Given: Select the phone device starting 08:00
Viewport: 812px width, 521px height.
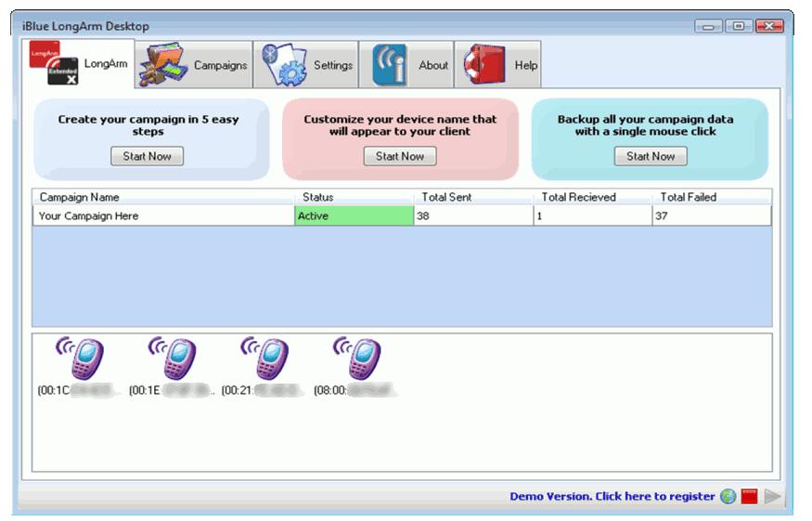Looking at the screenshot, I should 356,366.
